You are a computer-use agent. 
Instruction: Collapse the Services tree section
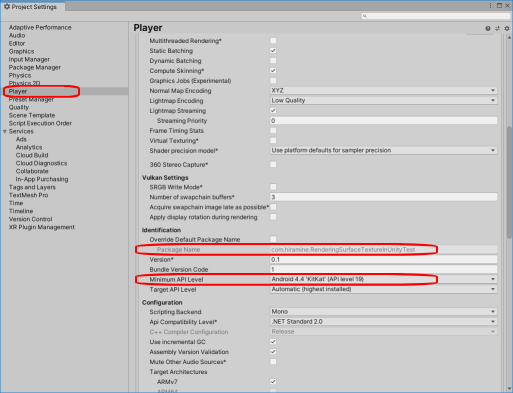pos(5,132)
